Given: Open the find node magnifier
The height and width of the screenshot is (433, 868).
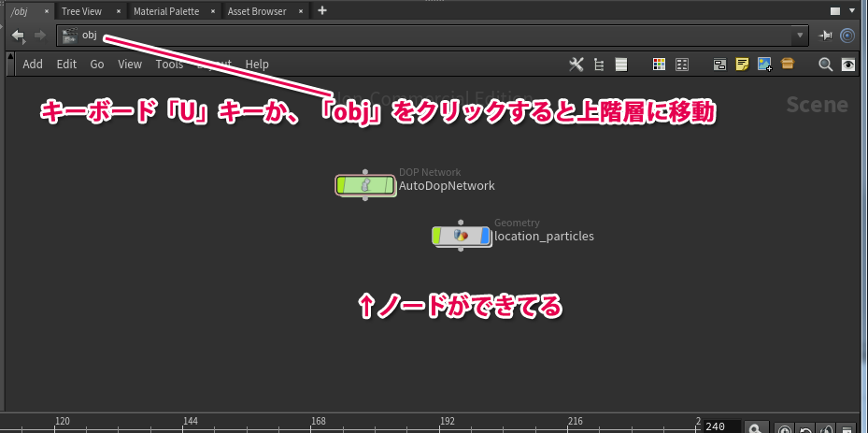Looking at the screenshot, I should pos(825,65).
